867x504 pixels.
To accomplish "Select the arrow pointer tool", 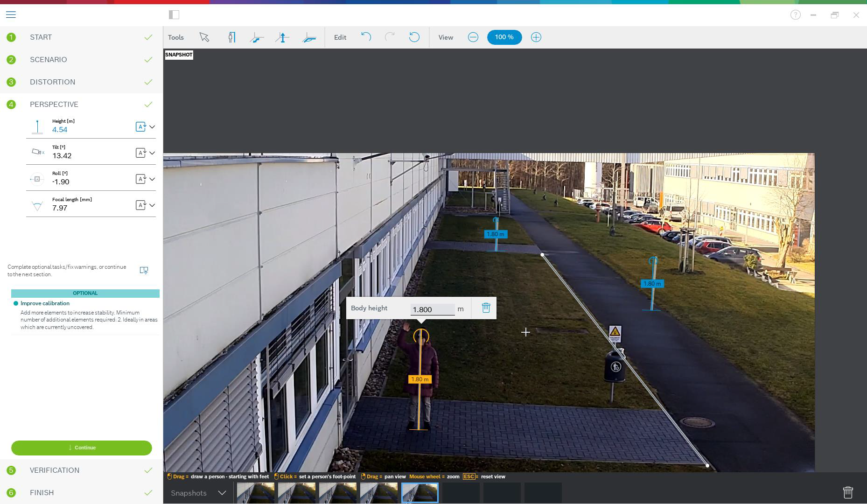I will [x=204, y=37].
